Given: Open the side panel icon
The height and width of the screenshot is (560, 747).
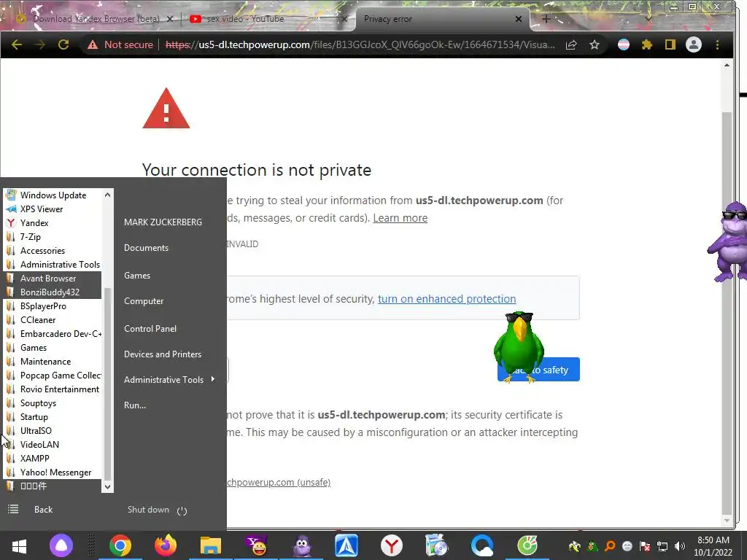Looking at the screenshot, I should pyautogui.click(x=670, y=44).
